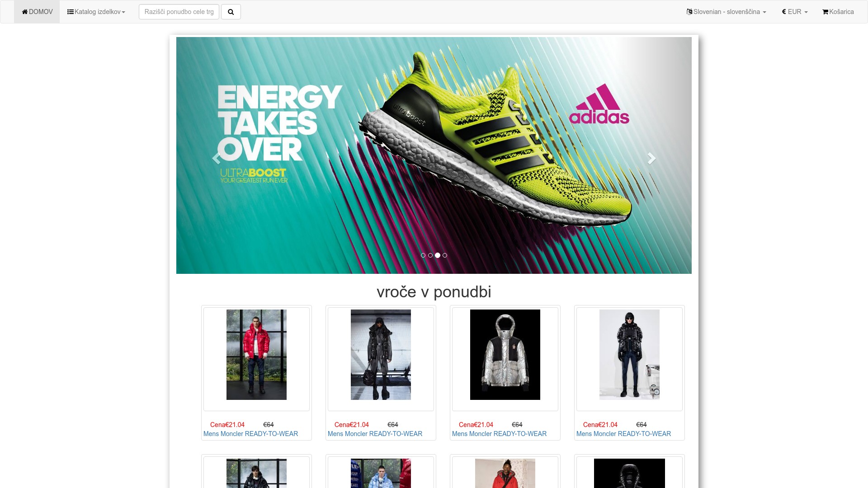Select the first carousel indicator dot

pyautogui.click(x=423, y=255)
